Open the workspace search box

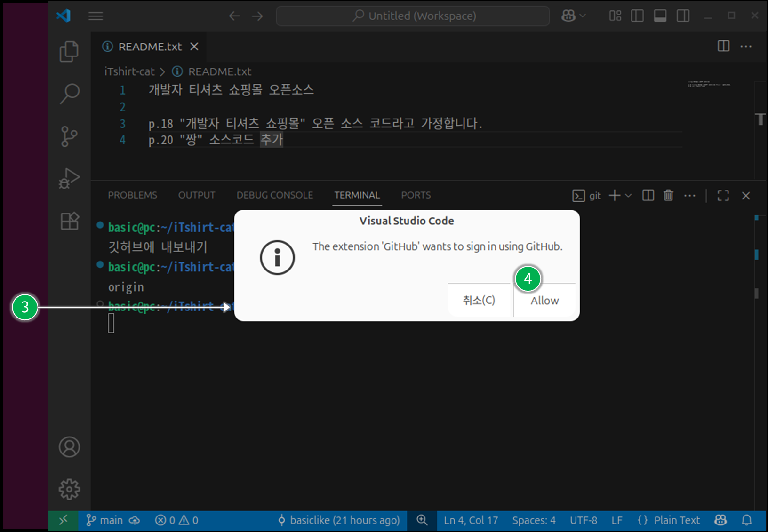coord(413,16)
